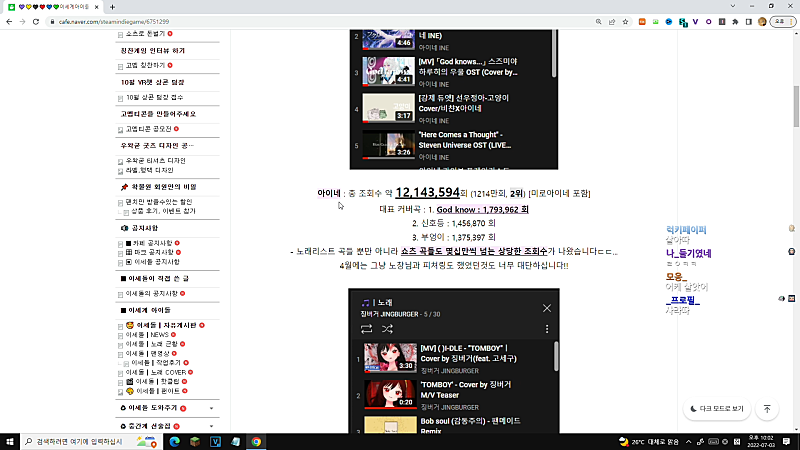The height and width of the screenshot is (450, 800).
Task: Open 이세돌 | 노래 COVER board
Action: 156,372
